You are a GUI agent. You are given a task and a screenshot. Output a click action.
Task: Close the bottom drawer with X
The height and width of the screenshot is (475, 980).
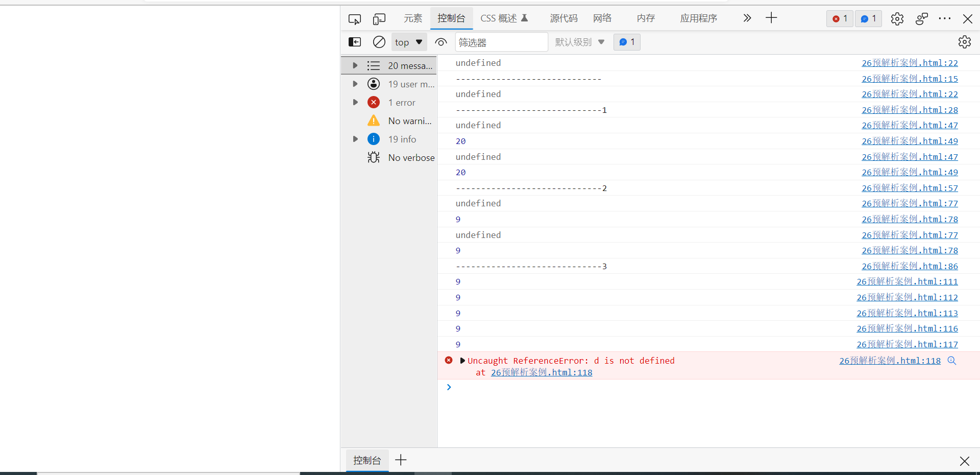coord(964,461)
